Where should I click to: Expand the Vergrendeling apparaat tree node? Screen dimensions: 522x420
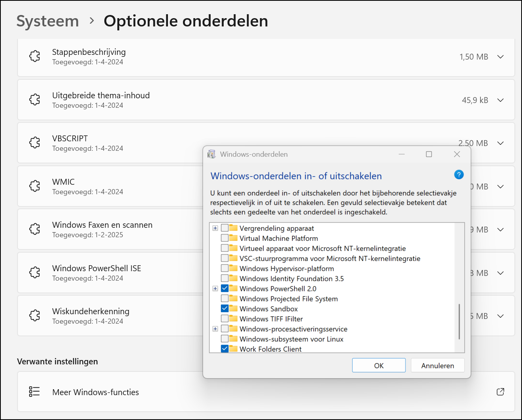click(215, 228)
